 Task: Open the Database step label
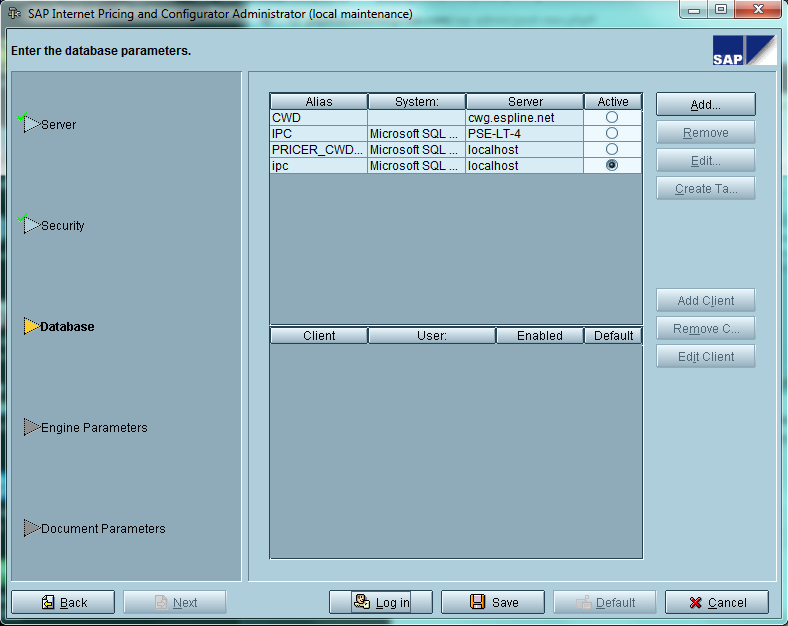[67, 327]
